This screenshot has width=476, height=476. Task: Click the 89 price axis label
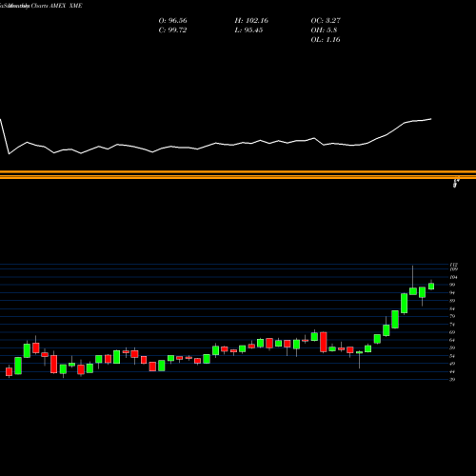(x=452, y=301)
